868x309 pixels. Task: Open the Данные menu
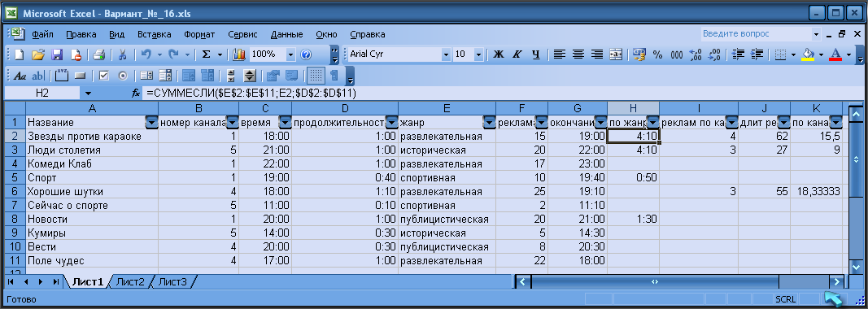click(x=286, y=34)
